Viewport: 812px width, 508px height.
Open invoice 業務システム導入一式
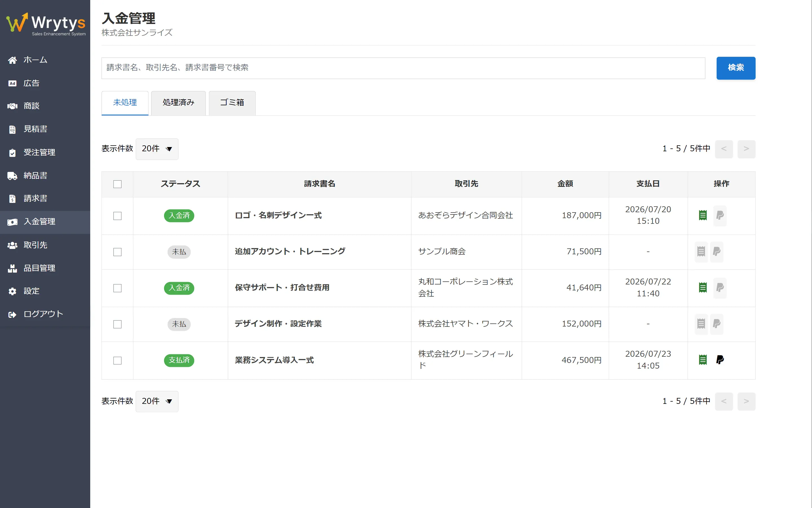point(274,360)
